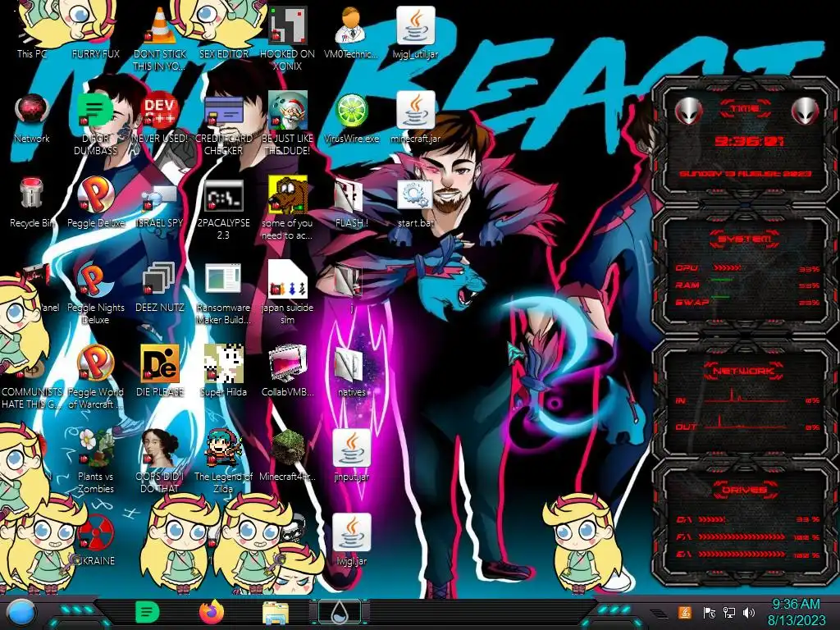Open the FURRY FUX desktop shortcut

tap(95, 30)
